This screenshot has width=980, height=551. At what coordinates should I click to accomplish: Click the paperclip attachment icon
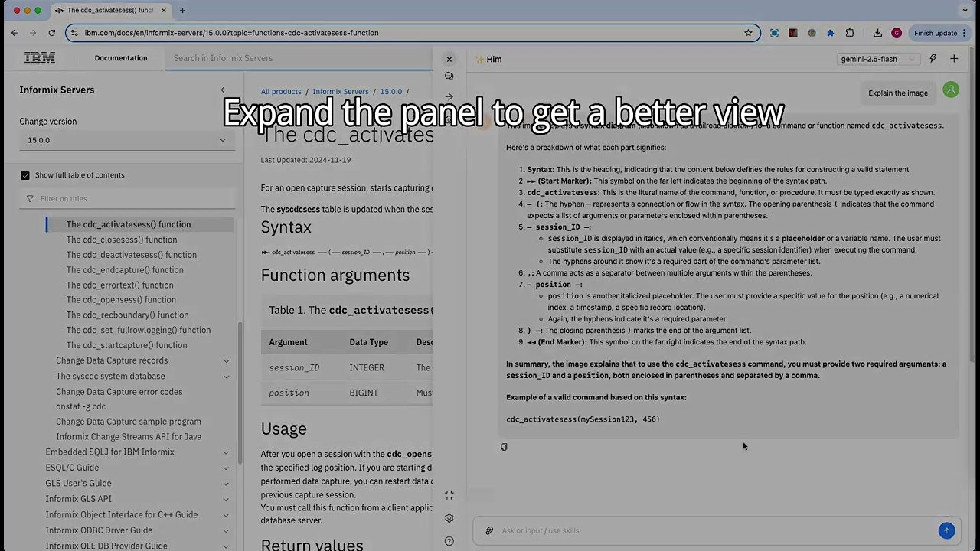click(x=488, y=530)
